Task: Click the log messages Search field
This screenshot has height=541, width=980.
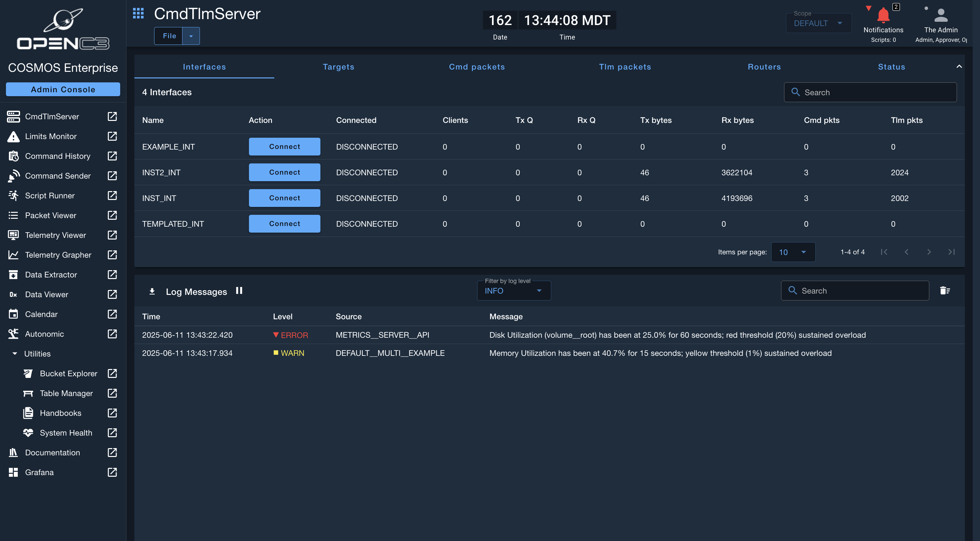Action: 855,291
